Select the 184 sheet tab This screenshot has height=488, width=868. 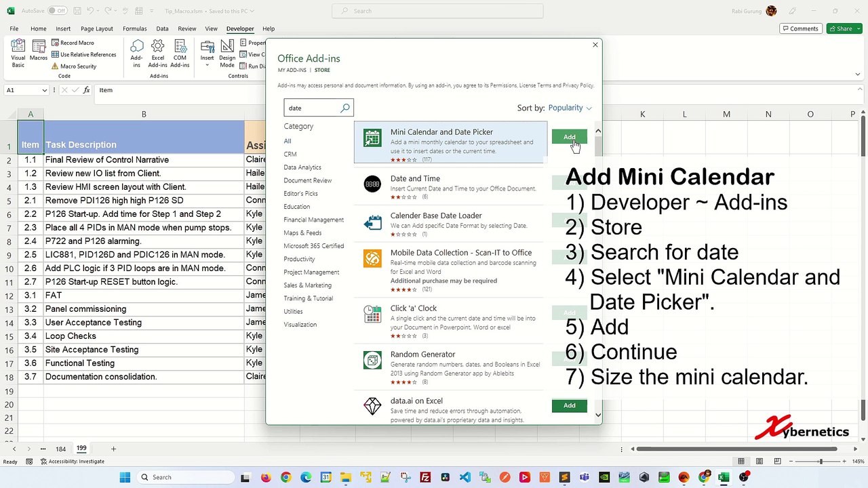click(x=60, y=449)
